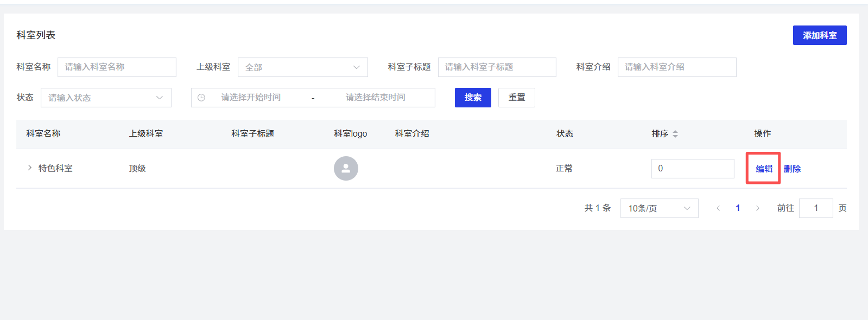Focus the 科室子标题 input field
868x320 pixels.
(x=497, y=67)
